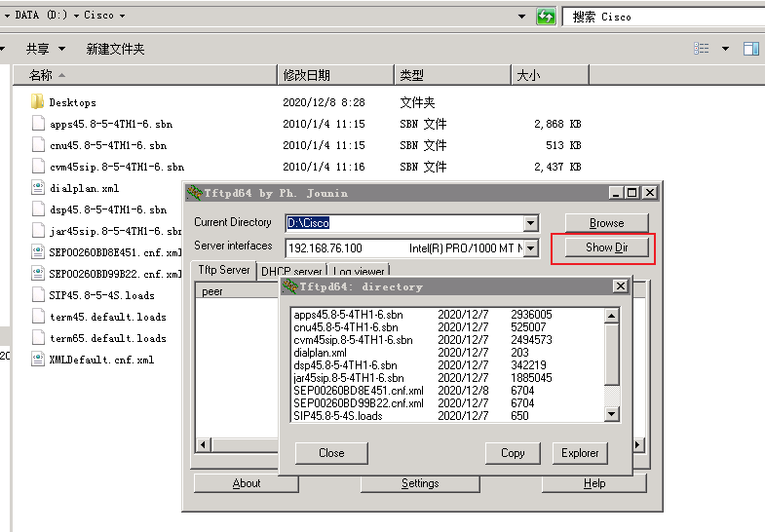Open the view options dropdown arrow

click(x=725, y=49)
